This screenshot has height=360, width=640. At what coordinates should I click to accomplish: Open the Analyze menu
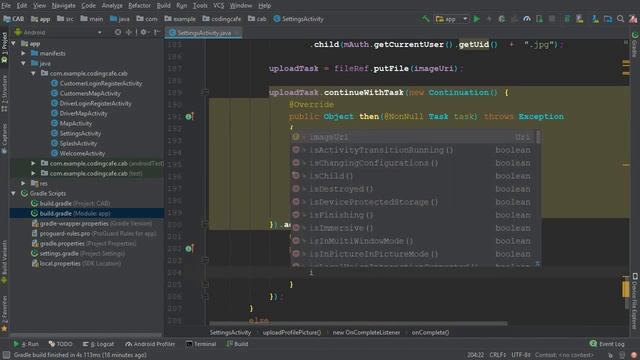[112, 6]
